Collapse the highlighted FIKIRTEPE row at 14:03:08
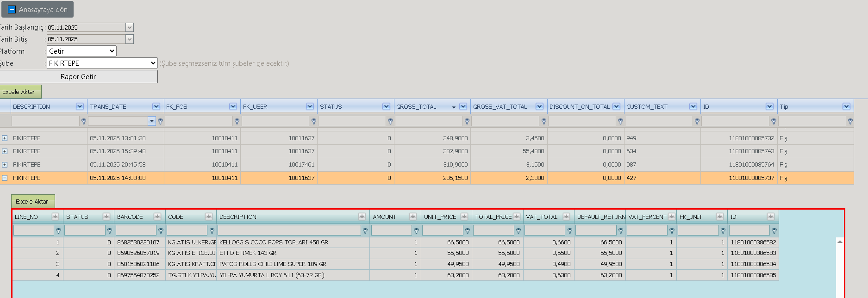The width and height of the screenshot is (868, 298). click(x=5, y=178)
